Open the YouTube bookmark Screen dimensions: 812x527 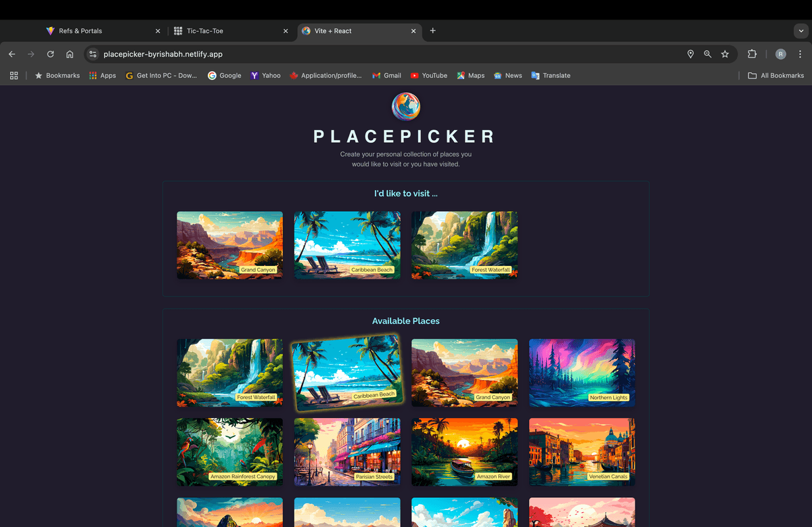tap(428, 76)
